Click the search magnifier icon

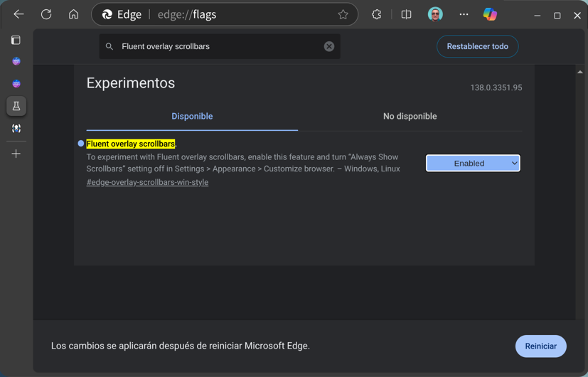(x=109, y=46)
